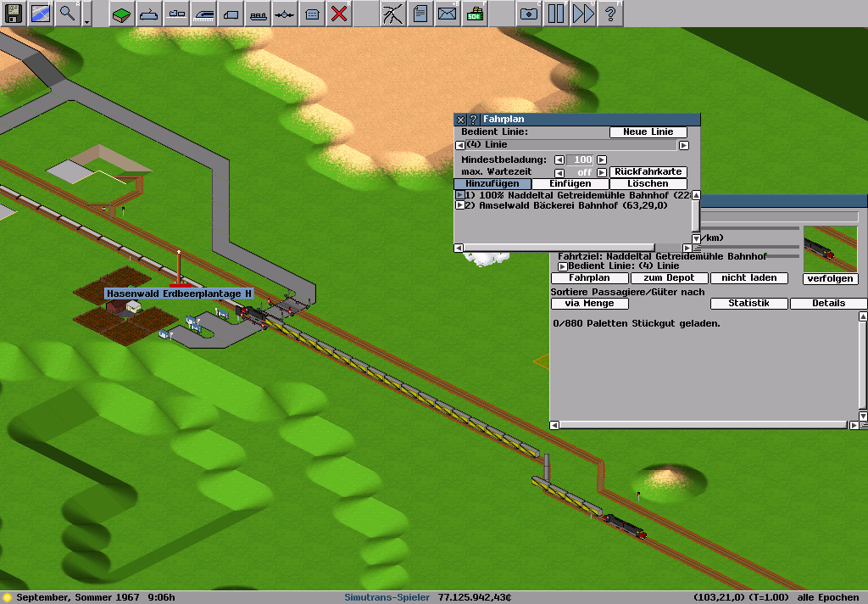Image resolution: width=868 pixels, height=604 pixels.
Task: Expand the 'Bedient Linie: (4) Linie' arrow
Action: pos(561,266)
